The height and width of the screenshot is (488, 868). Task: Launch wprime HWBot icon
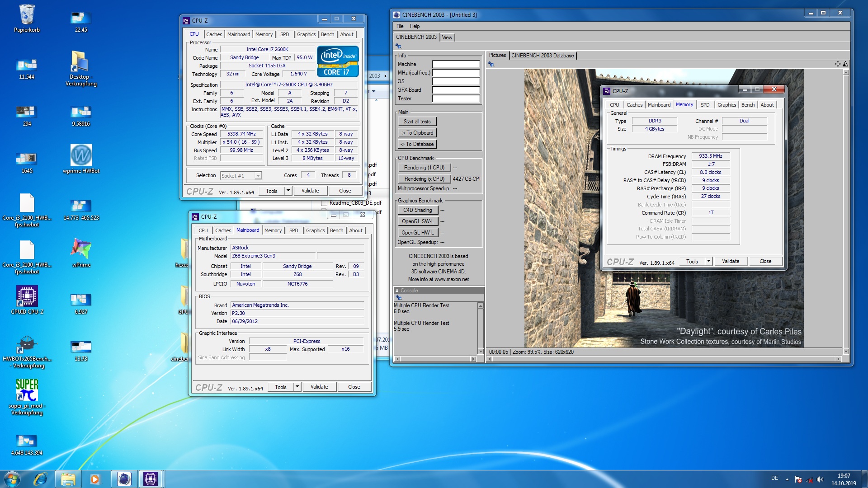pos(81,159)
